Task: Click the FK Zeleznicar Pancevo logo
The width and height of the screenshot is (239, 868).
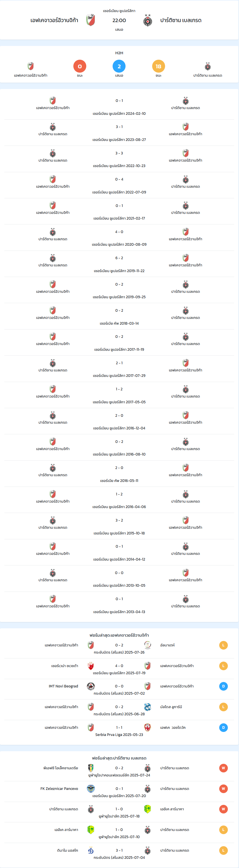Action: tap(91, 789)
